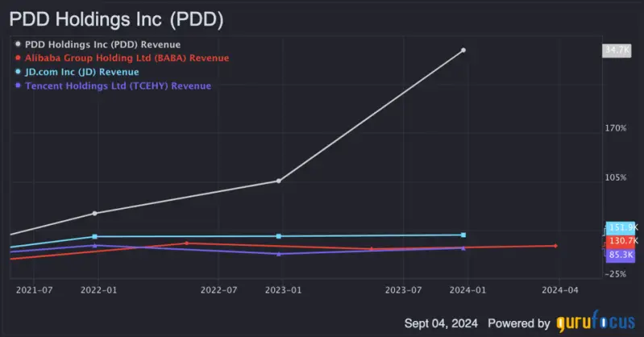
Task: Click the 34.7K PDD value label
Action: pyautogui.click(x=617, y=50)
